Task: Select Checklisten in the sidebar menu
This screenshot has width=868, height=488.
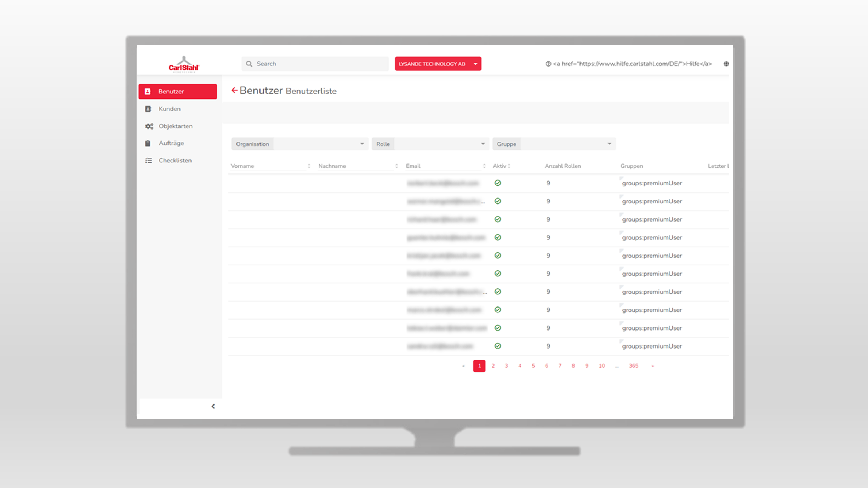Action: coord(175,161)
